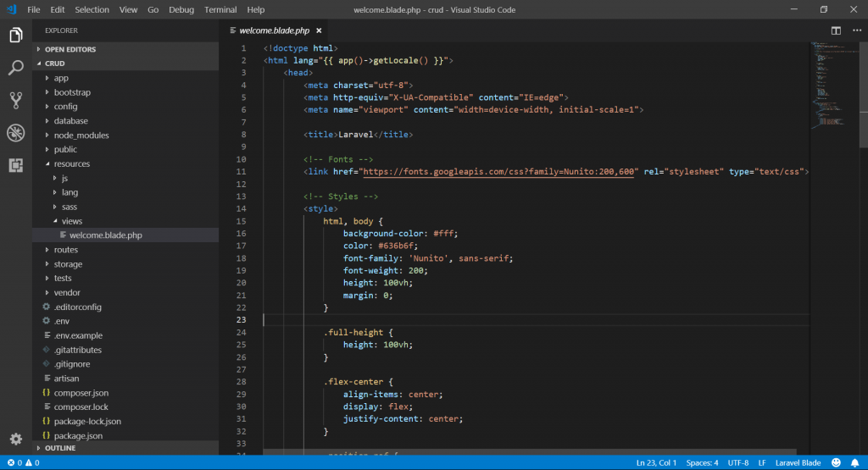Image resolution: width=868 pixels, height=470 pixels.
Task: Click the notifications bell in status bar
Action: click(854, 463)
